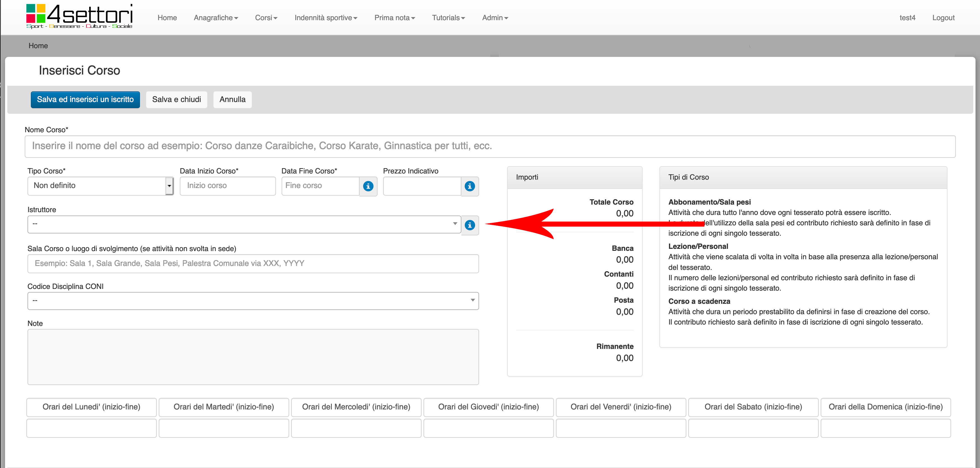Open the Admin menu

coord(494,18)
